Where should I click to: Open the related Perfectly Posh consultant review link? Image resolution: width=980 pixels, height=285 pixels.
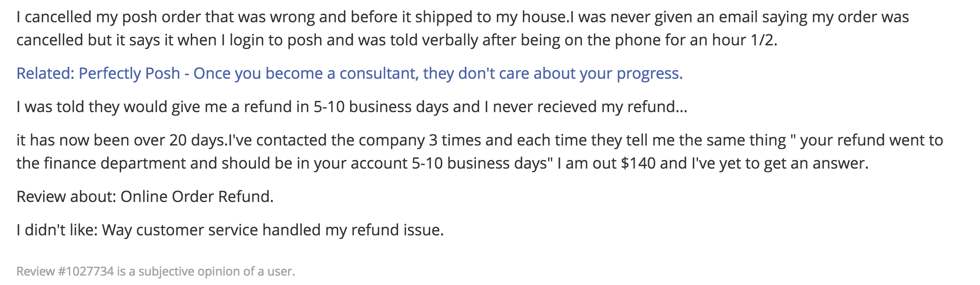click(x=350, y=74)
